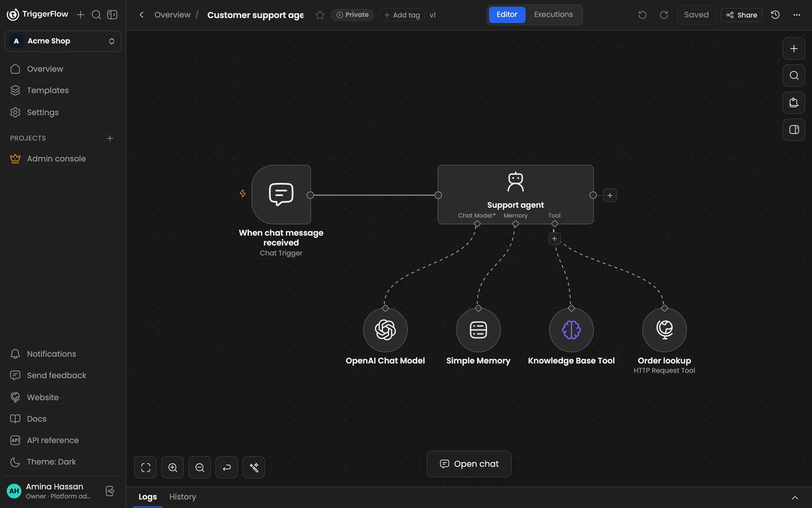Screen dimensions: 812x508
Task: Switch to the Editor tab
Action: pyautogui.click(x=507, y=14)
